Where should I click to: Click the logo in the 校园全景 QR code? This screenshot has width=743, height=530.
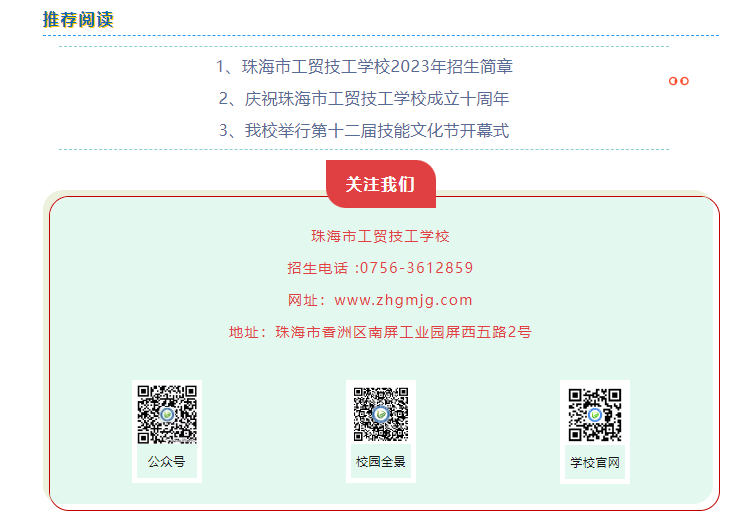(x=381, y=414)
